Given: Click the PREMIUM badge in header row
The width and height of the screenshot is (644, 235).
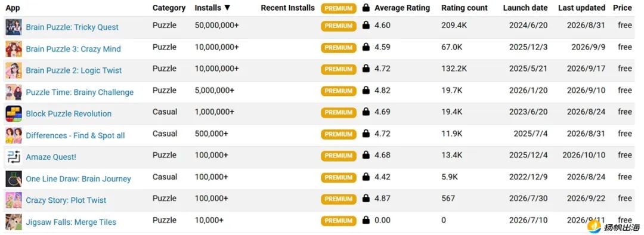Looking at the screenshot, I should coord(339,8).
